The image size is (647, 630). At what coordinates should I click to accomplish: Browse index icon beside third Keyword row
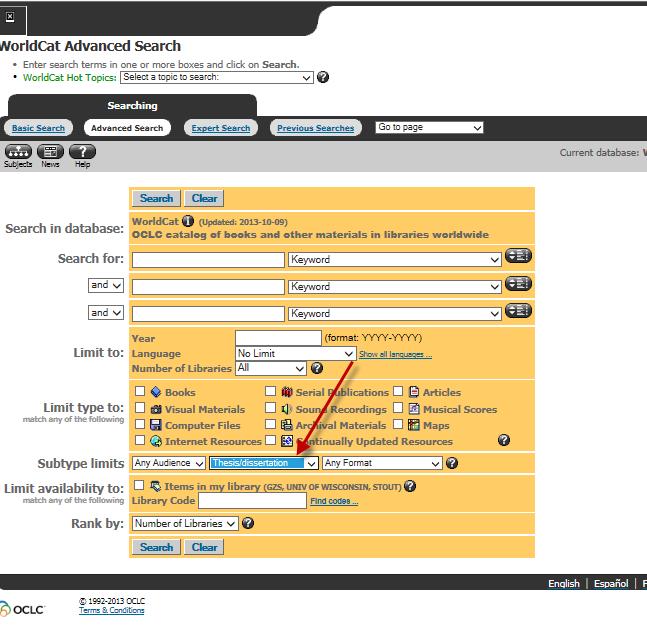[x=518, y=310]
